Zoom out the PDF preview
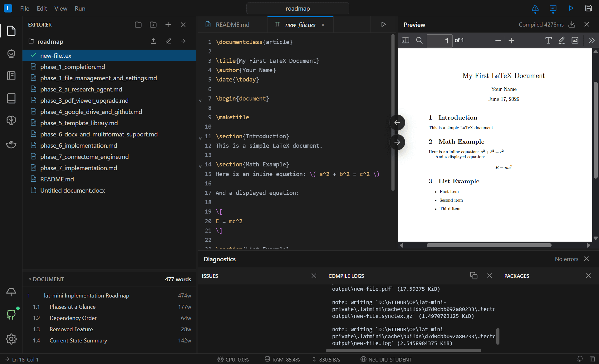Image resolution: width=599 pixels, height=364 pixels. [x=498, y=41]
